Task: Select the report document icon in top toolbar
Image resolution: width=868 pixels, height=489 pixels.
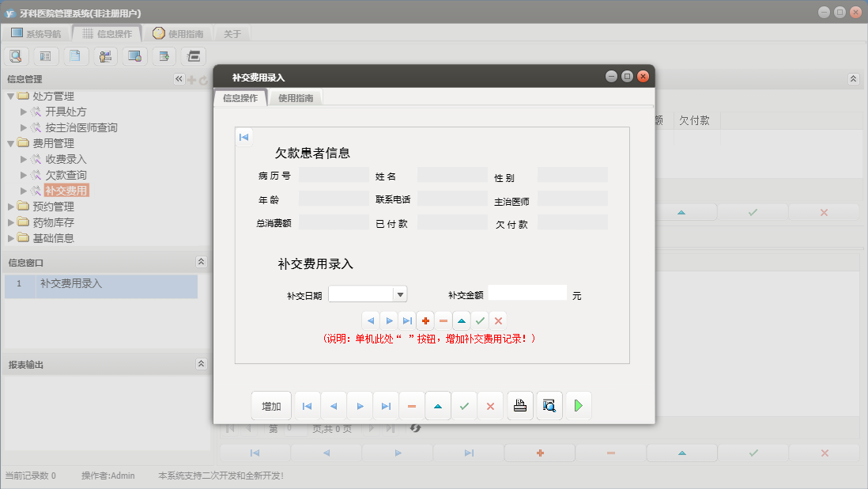Action: [x=75, y=55]
